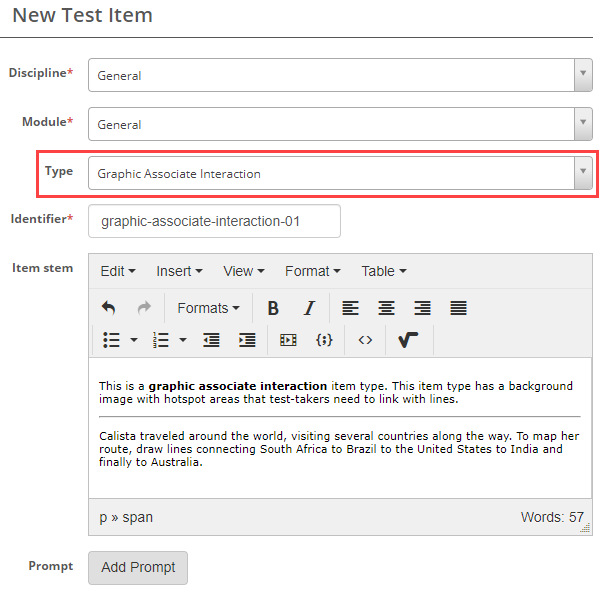Toggle italic formatting in editor

[309, 308]
